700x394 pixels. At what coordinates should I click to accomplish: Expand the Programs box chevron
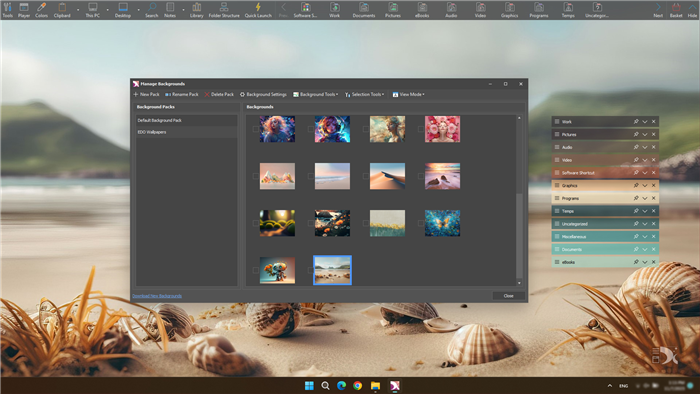645,198
